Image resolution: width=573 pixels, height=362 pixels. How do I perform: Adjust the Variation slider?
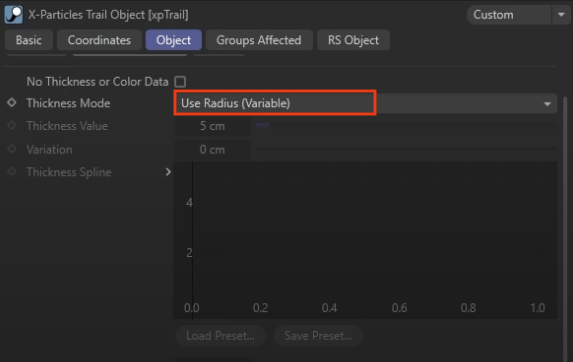[406, 149]
